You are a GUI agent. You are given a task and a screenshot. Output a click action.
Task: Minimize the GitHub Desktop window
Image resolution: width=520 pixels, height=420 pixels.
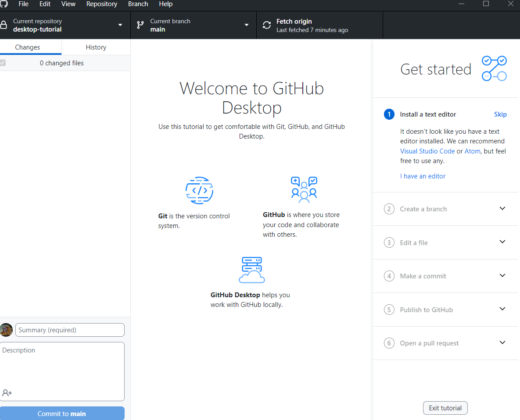[461, 4]
